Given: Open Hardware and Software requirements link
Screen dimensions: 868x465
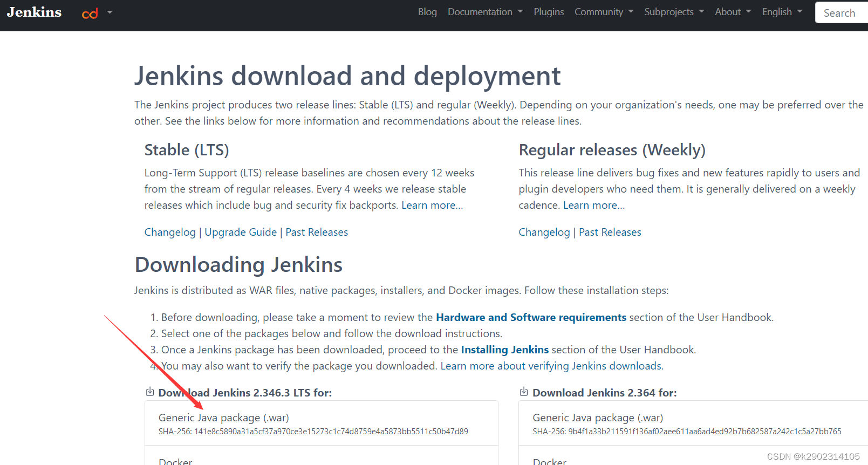Looking at the screenshot, I should click(x=531, y=317).
